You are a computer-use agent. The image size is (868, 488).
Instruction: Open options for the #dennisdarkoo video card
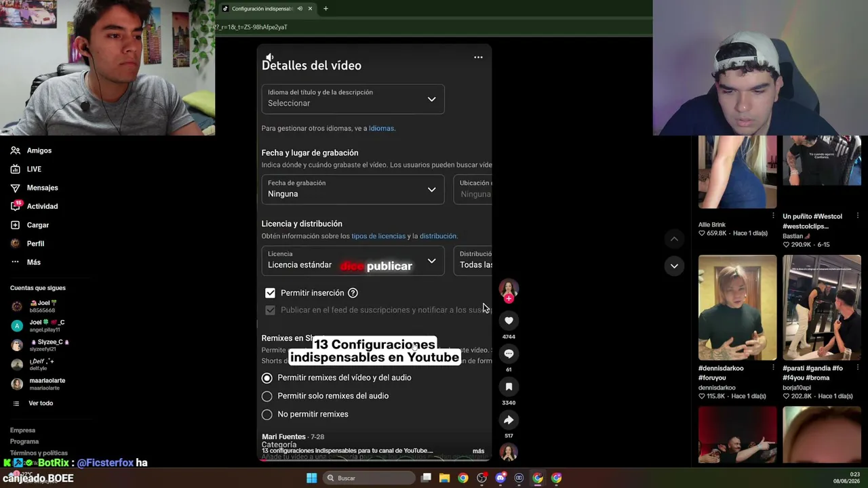pos(773,368)
